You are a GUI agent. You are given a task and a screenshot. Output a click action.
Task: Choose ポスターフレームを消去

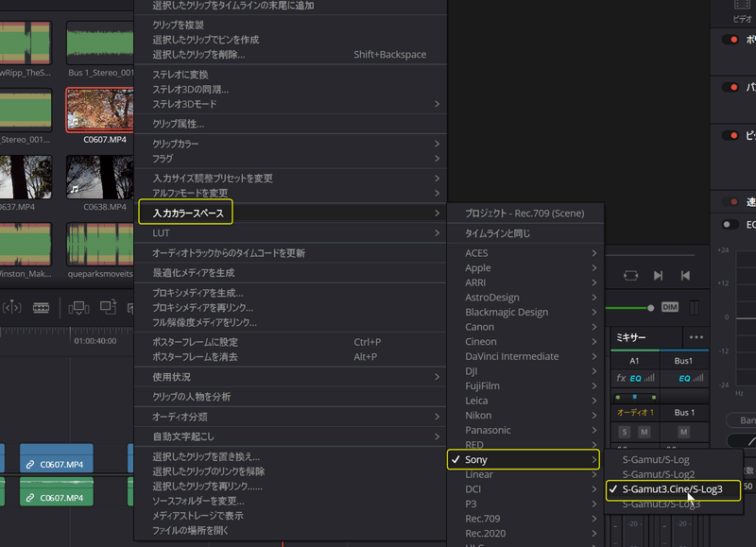click(291, 357)
